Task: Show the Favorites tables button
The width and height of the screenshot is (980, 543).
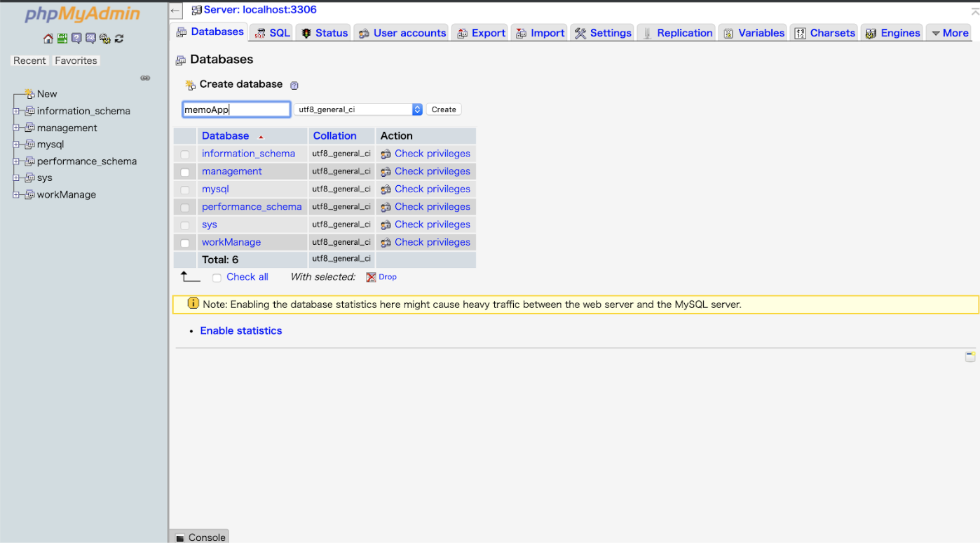Action: point(76,61)
